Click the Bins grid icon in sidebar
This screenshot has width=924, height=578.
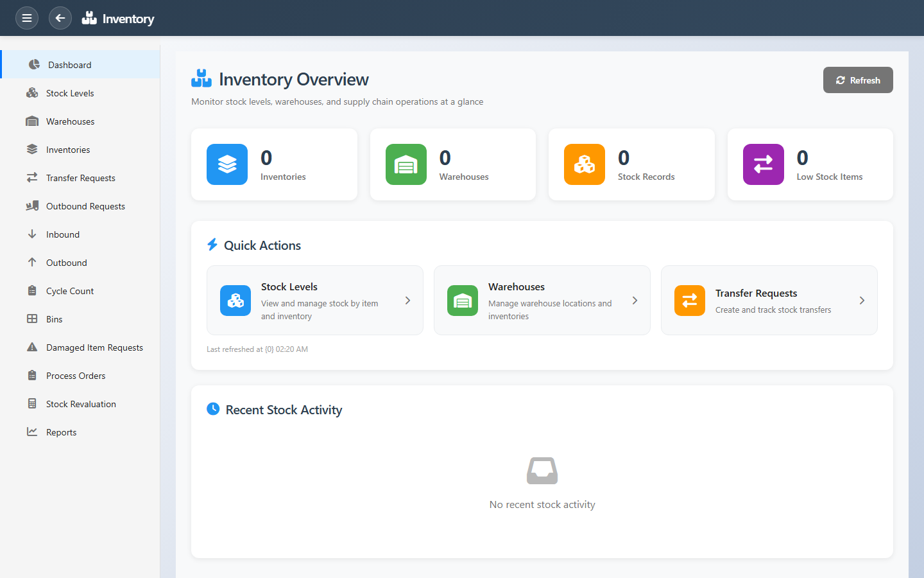click(x=32, y=319)
